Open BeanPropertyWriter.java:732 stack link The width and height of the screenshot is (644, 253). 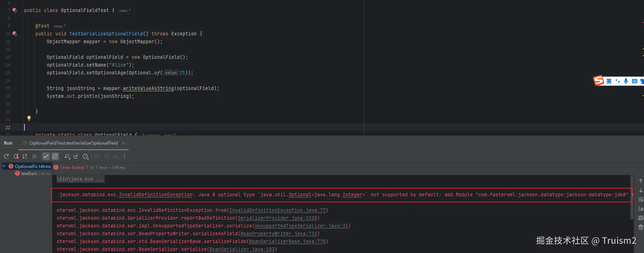click(x=278, y=234)
